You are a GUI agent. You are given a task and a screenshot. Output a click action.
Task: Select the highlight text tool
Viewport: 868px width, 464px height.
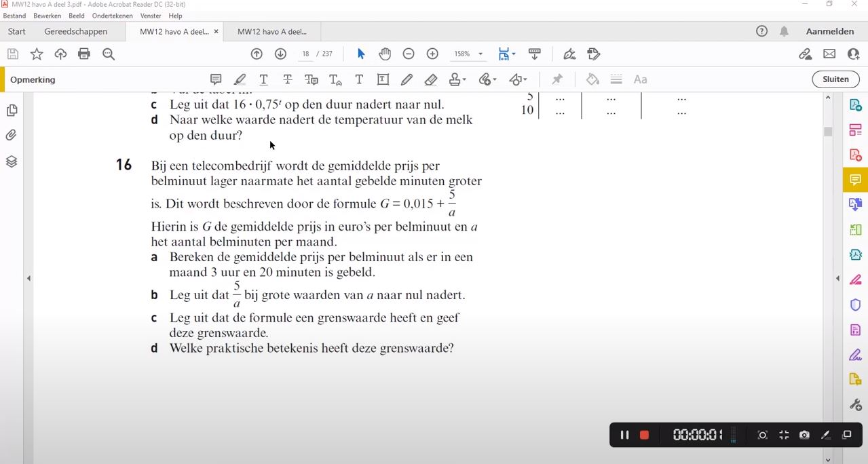point(240,79)
